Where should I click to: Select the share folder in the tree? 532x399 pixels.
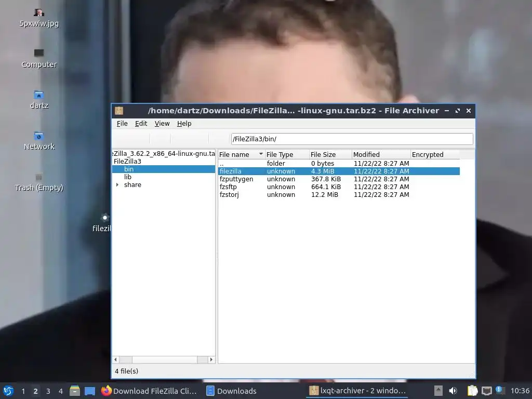click(x=132, y=184)
